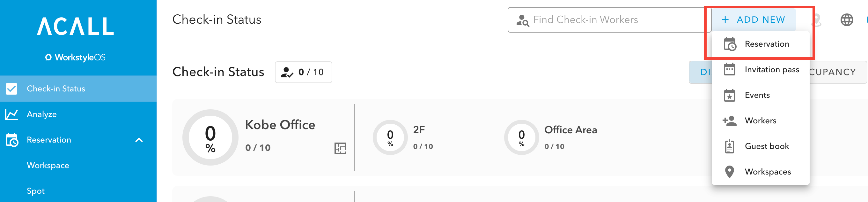Screen dimensions: 868x202
Task: Click the ACALL logo
Action: pyautogui.click(x=75, y=26)
